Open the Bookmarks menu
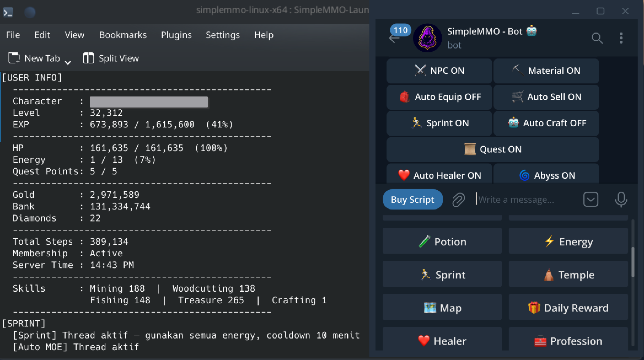This screenshot has height=360, width=644. tap(123, 35)
